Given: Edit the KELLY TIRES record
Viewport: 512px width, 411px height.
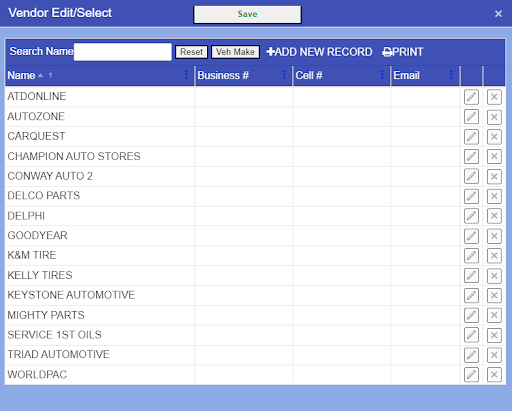Looking at the screenshot, I should [x=471, y=276].
